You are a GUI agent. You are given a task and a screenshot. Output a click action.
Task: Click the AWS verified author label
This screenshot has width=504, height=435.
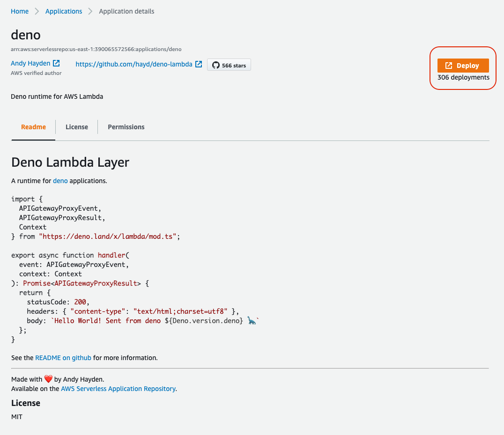[36, 73]
